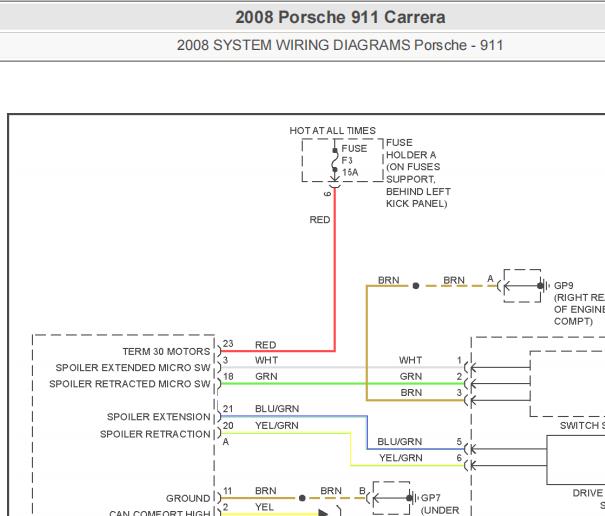Click the 'BLU/GRN' label near connector pin 5

coord(399,442)
